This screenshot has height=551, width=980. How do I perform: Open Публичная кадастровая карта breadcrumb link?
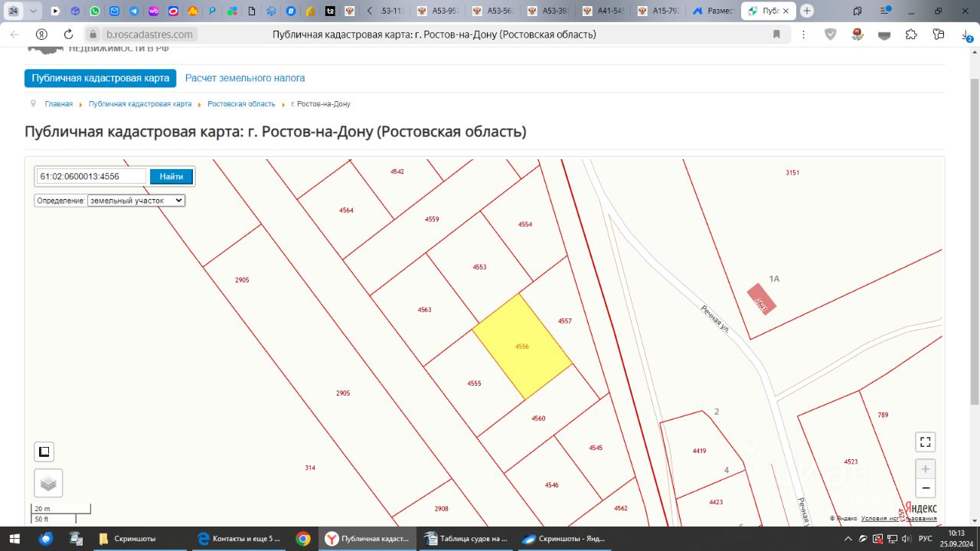[140, 103]
